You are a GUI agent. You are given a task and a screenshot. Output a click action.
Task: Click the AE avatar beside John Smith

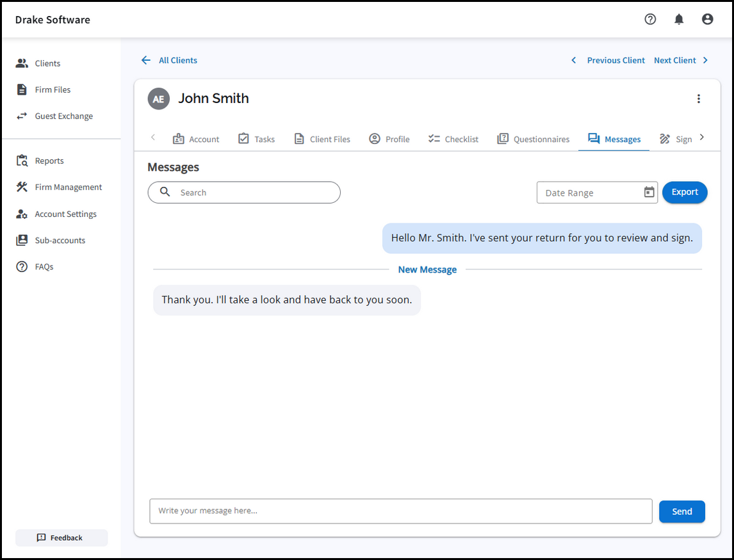[158, 99]
